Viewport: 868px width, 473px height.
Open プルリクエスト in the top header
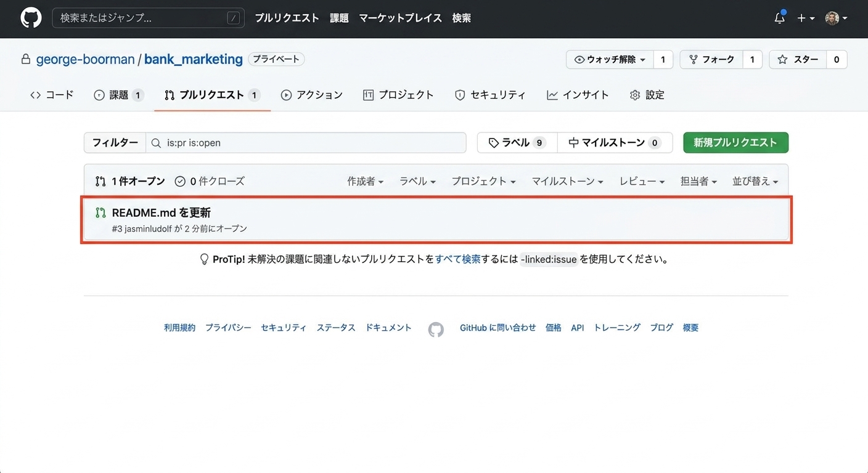[287, 18]
